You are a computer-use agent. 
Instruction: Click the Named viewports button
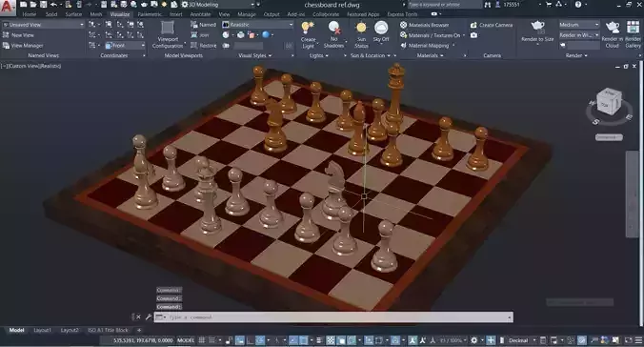coord(203,25)
